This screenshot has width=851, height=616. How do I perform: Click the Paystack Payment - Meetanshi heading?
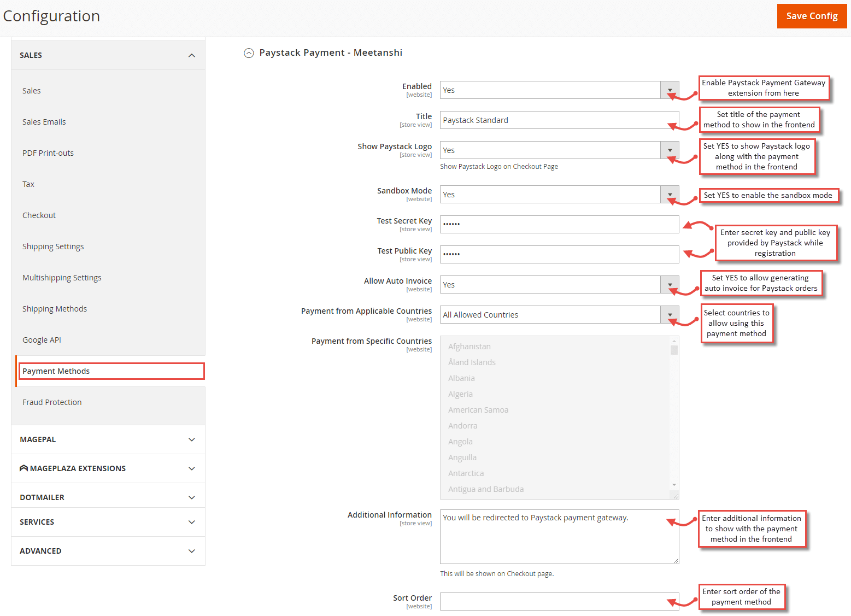331,52
